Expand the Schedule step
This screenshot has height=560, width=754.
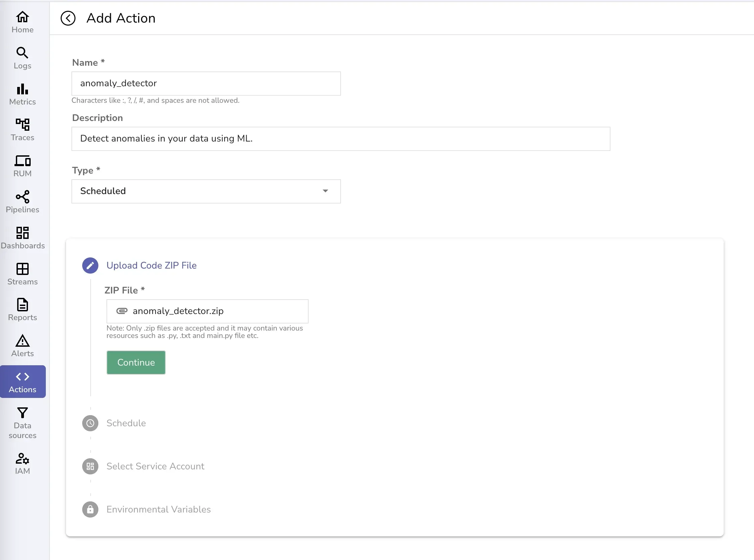tap(126, 423)
